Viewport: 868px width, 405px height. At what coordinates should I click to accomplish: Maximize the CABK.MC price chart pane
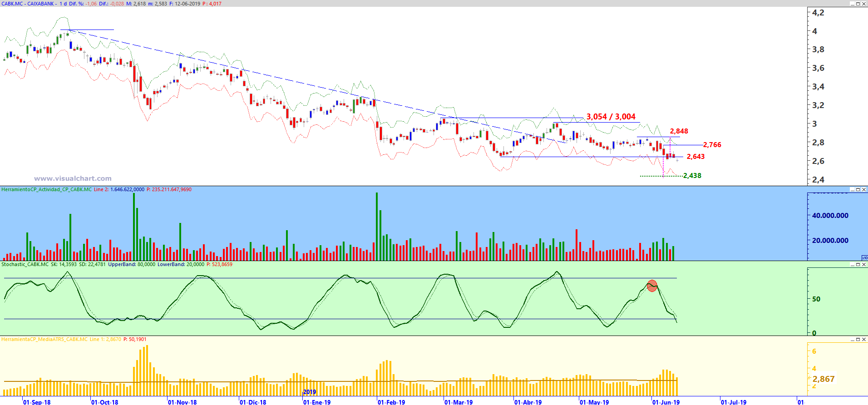[858, 4]
